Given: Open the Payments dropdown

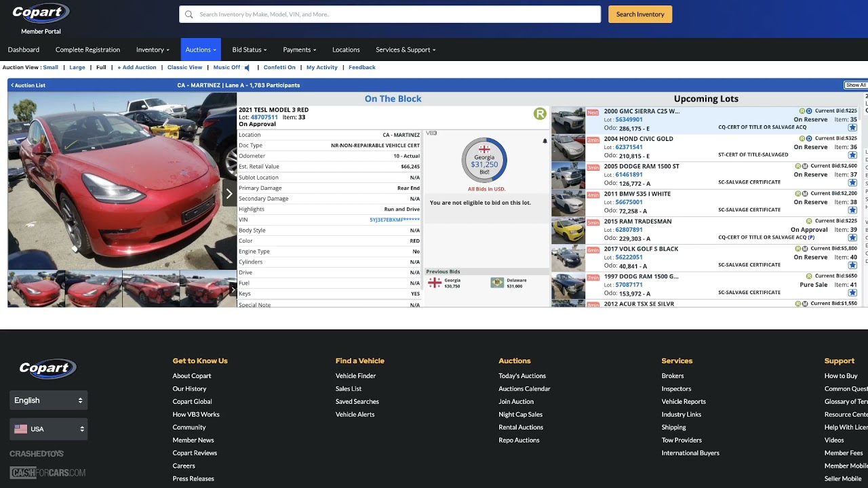Looking at the screenshot, I should pos(300,49).
